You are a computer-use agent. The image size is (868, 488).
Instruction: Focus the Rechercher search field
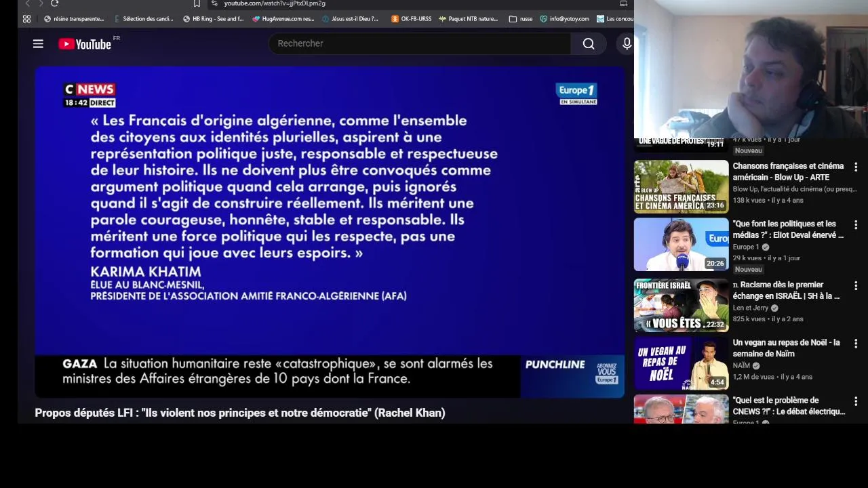pyautogui.click(x=420, y=43)
